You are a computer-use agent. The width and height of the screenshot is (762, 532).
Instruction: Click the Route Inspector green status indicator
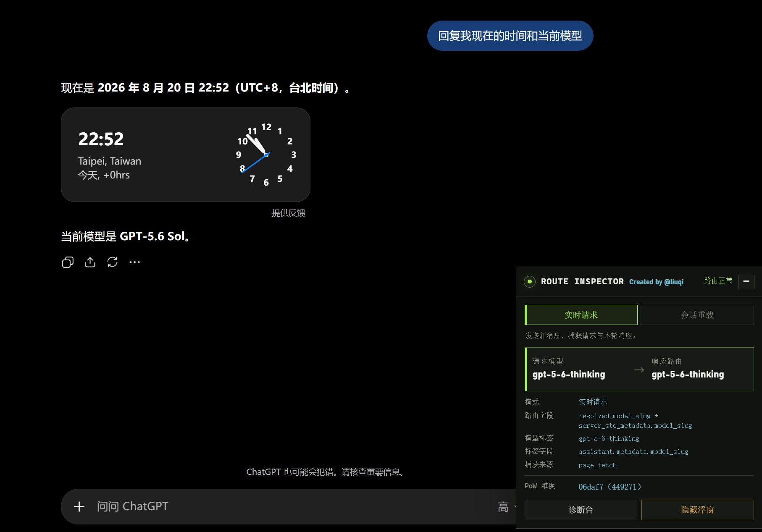530,281
